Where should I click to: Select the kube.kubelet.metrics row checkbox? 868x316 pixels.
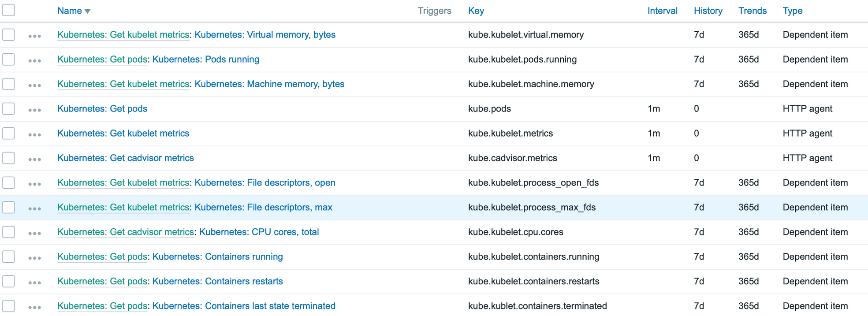pyautogui.click(x=8, y=134)
